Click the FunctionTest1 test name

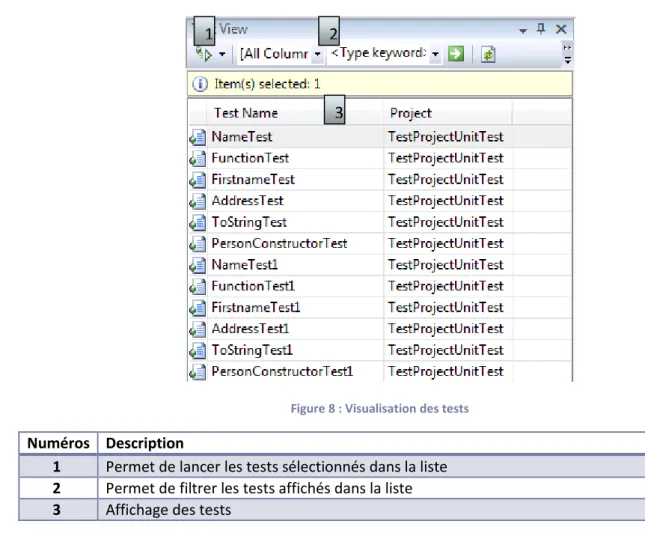point(253,286)
